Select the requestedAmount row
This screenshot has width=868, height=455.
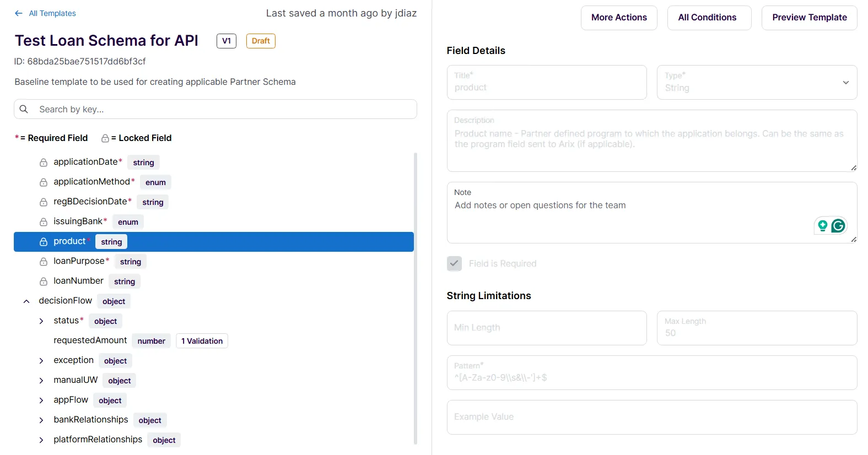pyautogui.click(x=214, y=341)
